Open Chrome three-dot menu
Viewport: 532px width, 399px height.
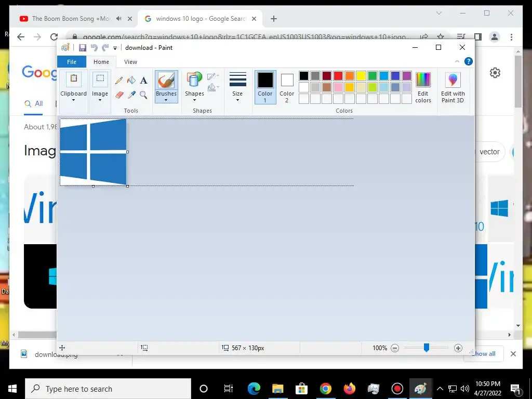coord(511,37)
